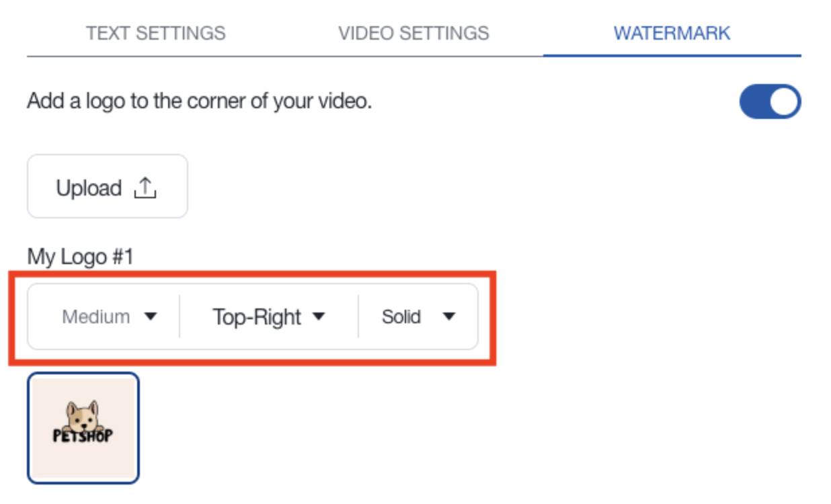The height and width of the screenshot is (504, 831).
Task: Select the Petshop logo thumbnail
Action: point(83,428)
